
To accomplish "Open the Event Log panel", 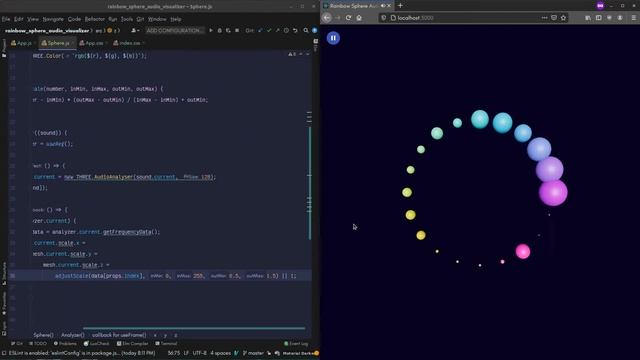I will coord(296,344).
